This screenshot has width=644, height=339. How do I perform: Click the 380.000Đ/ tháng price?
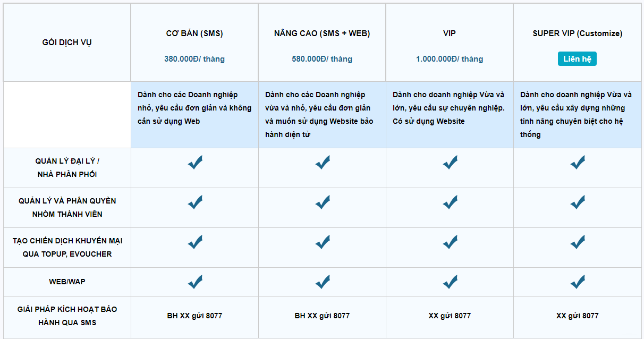[x=194, y=59]
